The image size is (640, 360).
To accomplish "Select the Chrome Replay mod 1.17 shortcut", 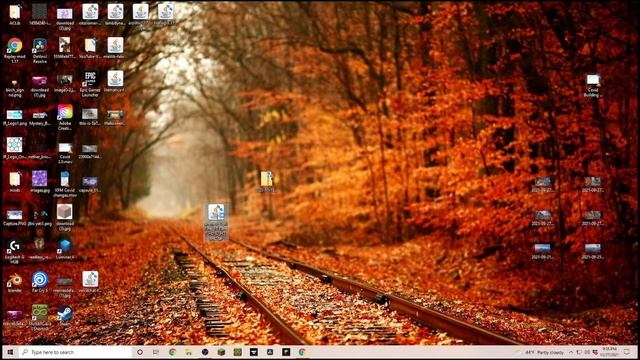I will (15, 51).
